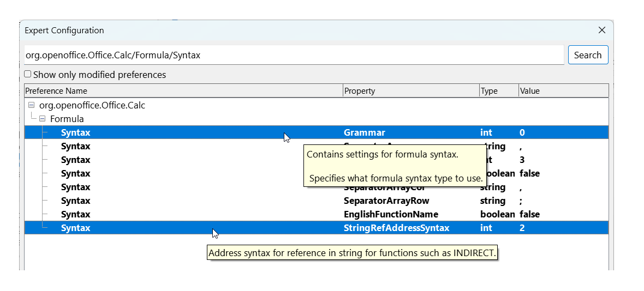The image size is (644, 291).
Task: Click int type in the StringRefAddressSyntax row
Action: (486, 228)
